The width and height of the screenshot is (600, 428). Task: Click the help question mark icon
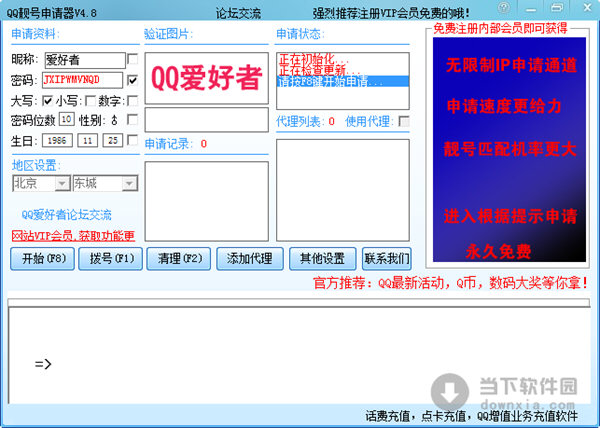504,7
